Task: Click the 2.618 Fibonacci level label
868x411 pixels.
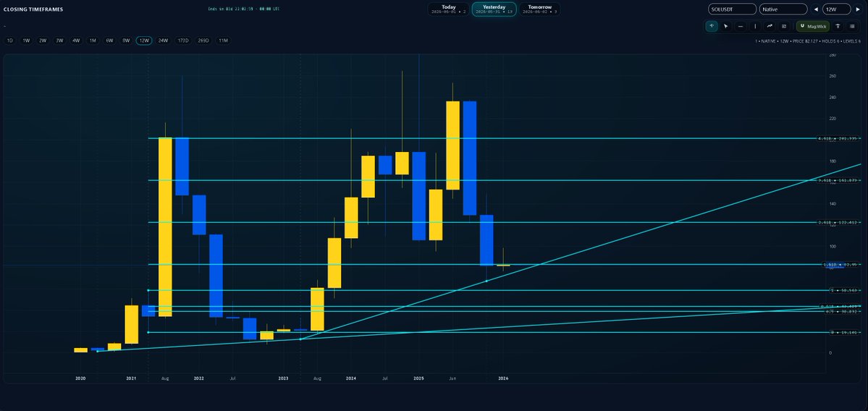Action: [838, 222]
